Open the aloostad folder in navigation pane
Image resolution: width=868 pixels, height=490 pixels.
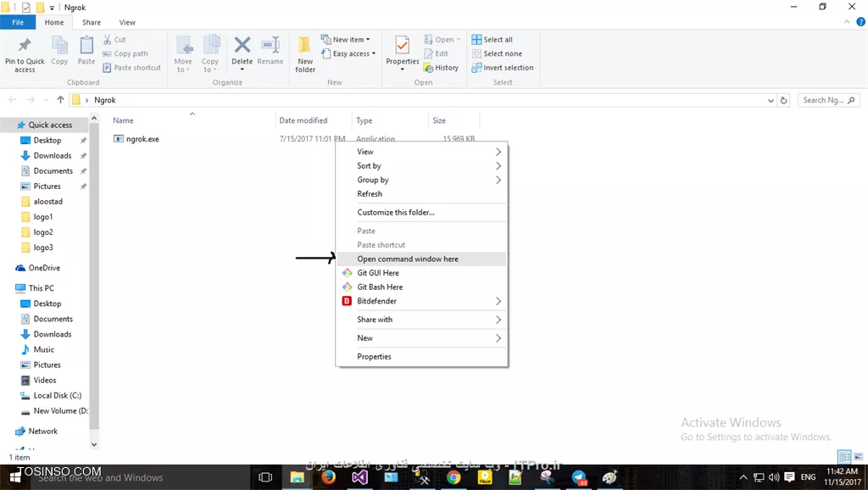coord(47,202)
